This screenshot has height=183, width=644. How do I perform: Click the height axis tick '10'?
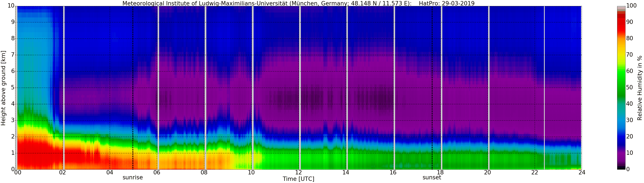[x=11, y=6]
